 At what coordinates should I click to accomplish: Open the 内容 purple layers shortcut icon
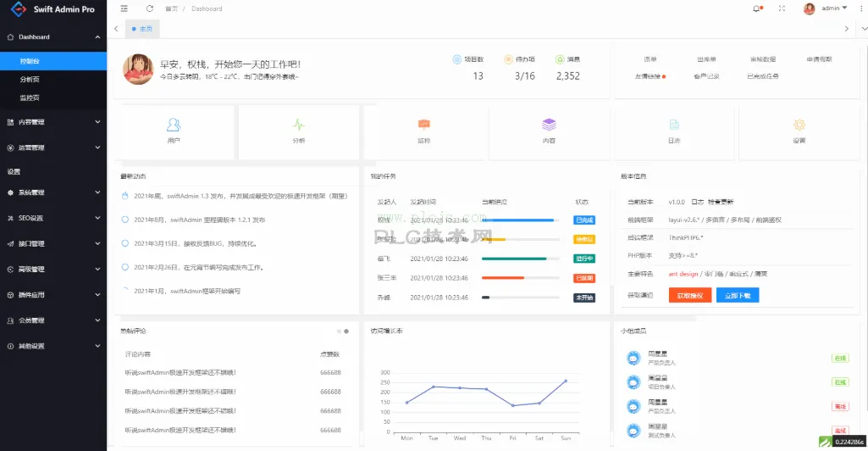pyautogui.click(x=549, y=124)
